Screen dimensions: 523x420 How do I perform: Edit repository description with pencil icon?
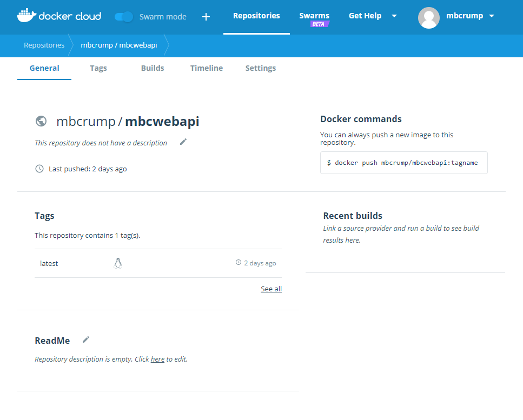click(x=183, y=142)
